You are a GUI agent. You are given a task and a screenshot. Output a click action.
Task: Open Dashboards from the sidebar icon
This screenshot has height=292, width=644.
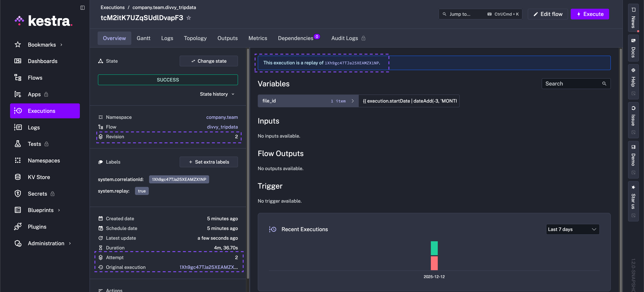(x=18, y=61)
